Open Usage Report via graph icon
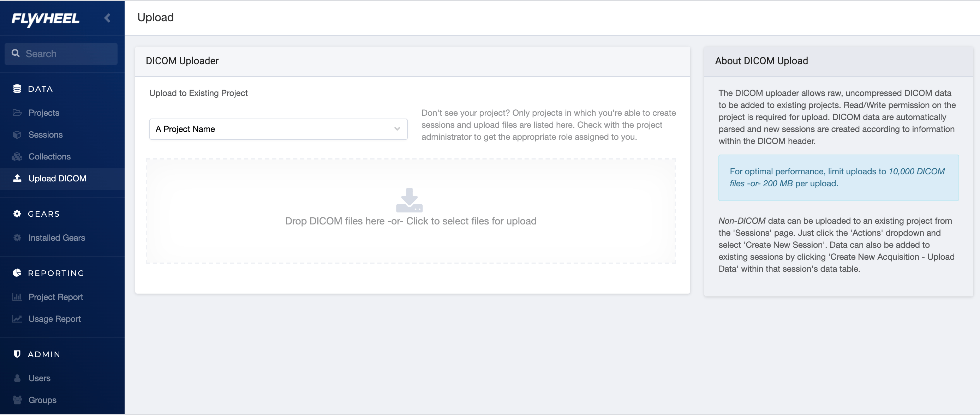The height and width of the screenshot is (415, 980). pos(17,319)
